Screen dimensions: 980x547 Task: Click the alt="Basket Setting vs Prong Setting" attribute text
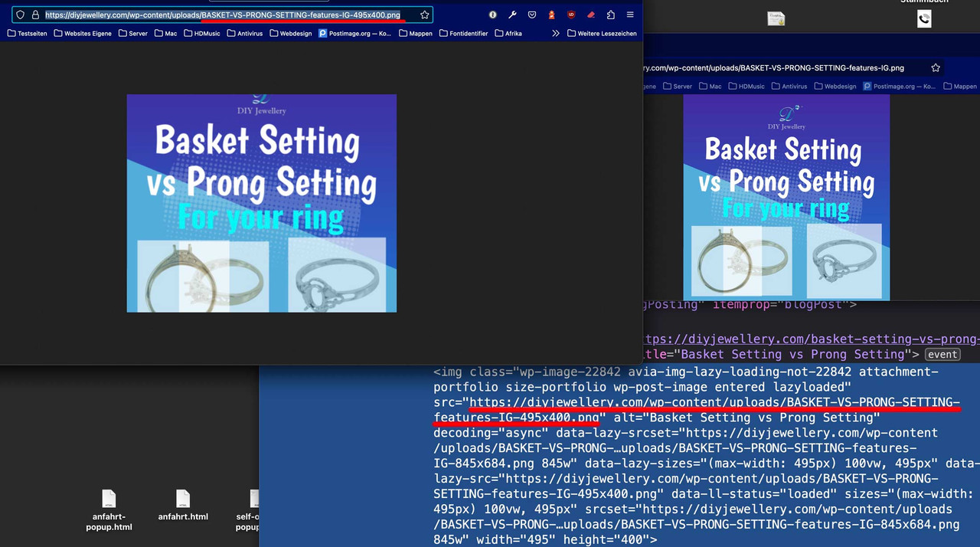746,418
